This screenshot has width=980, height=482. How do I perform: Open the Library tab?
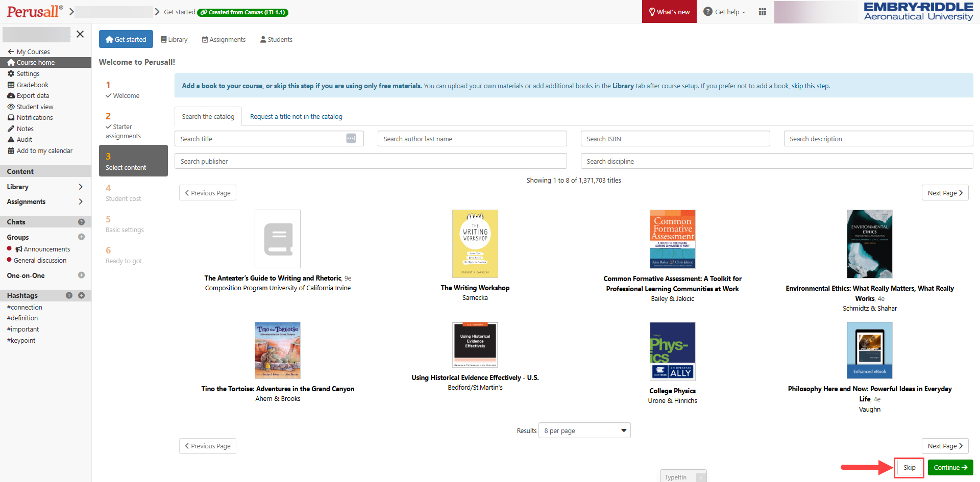pos(174,39)
